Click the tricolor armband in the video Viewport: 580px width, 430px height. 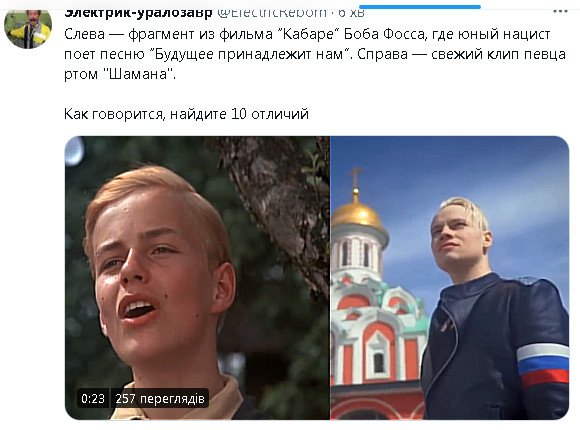coord(543,365)
